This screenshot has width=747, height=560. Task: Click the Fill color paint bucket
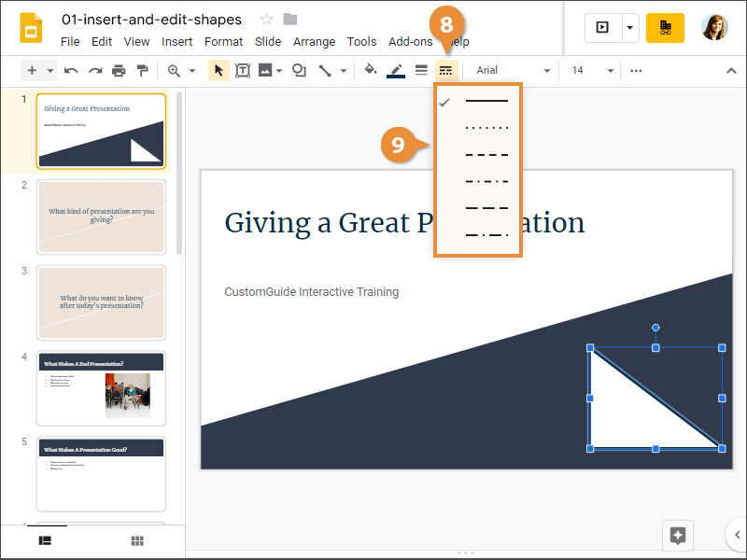[x=370, y=71]
